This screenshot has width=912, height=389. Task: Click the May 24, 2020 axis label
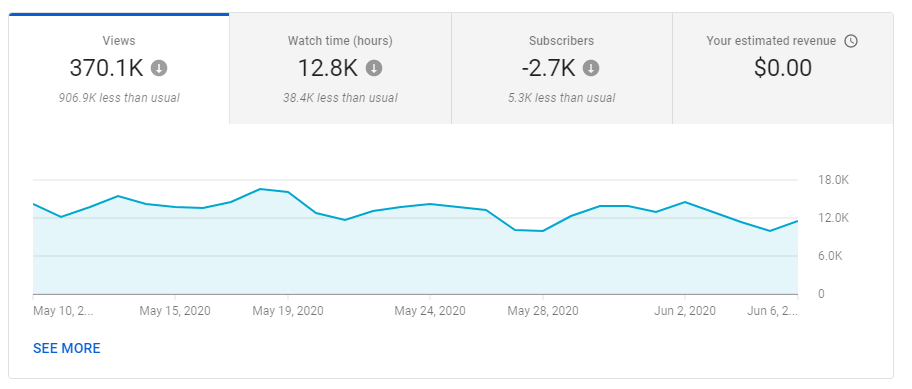pyautogui.click(x=430, y=311)
